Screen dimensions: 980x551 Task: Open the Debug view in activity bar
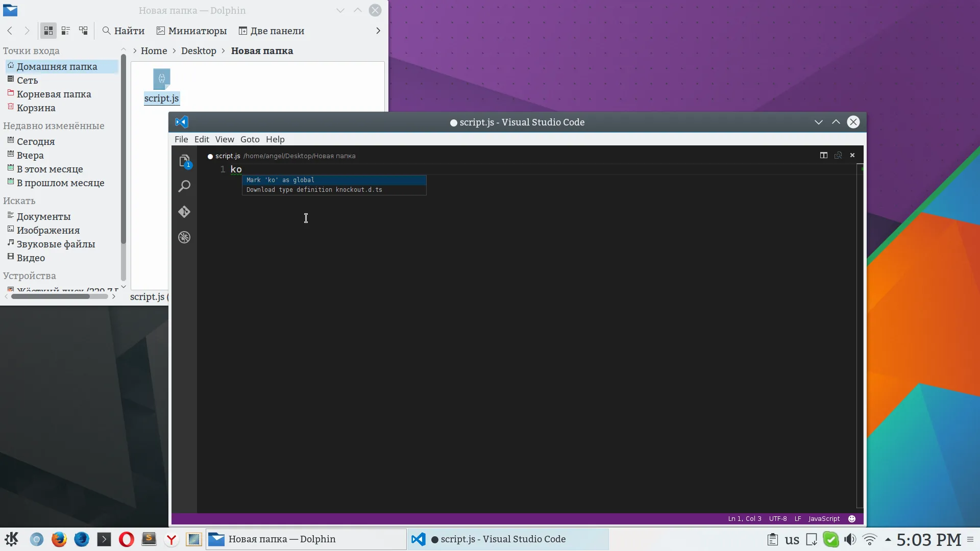184,237
